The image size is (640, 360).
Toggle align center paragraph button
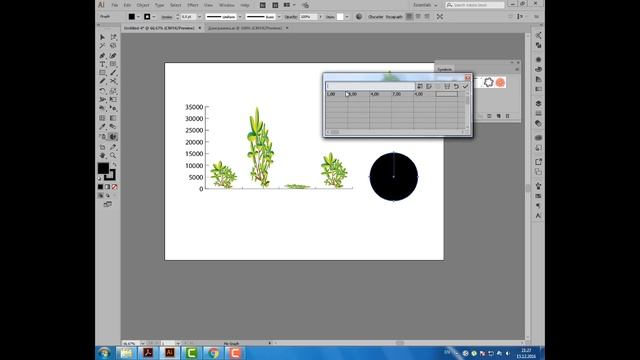(x=418, y=17)
